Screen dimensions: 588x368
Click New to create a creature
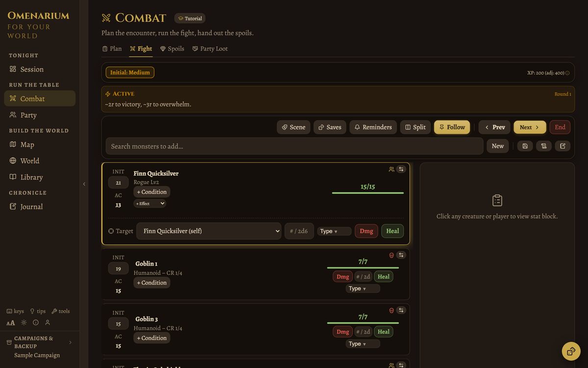tap(498, 146)
